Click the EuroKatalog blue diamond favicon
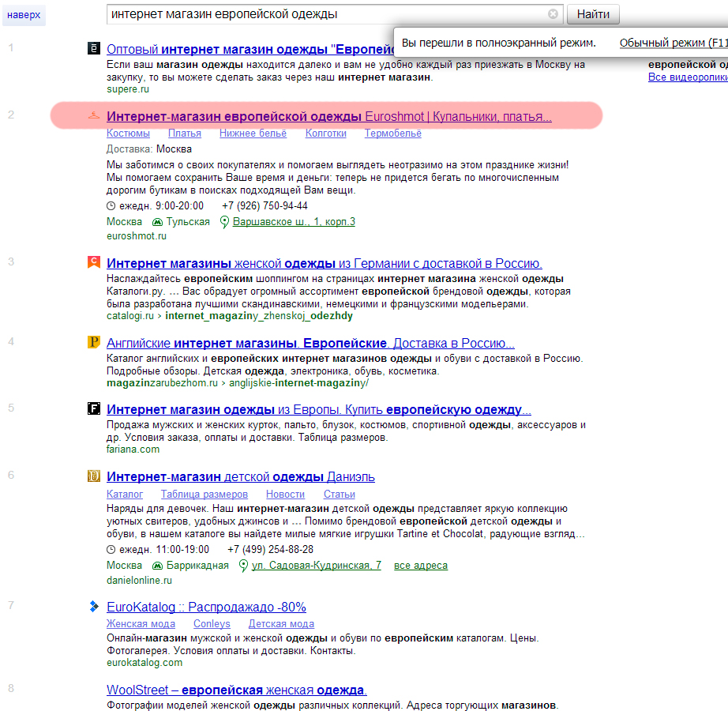This screenshot has width=728, height=711. click(94, 606)
